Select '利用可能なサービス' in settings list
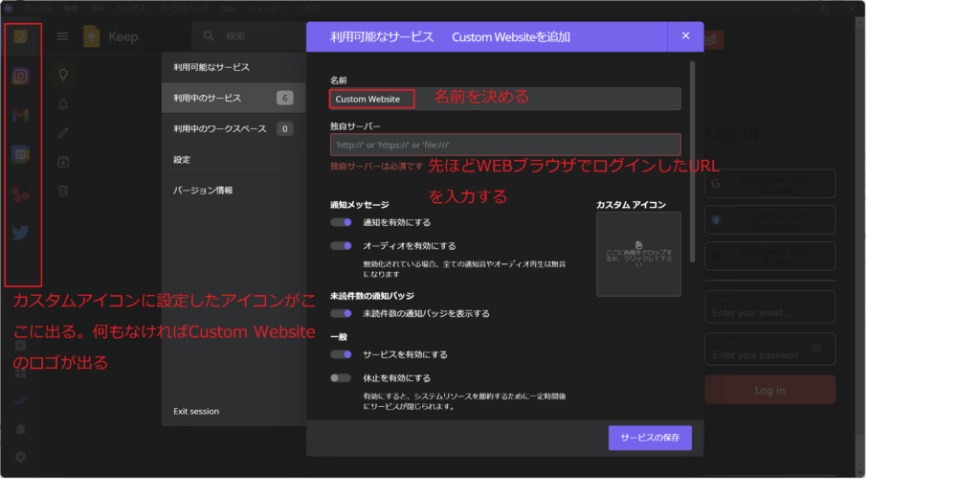Screen dimensions: 980x499 pyautogui.click(x=234, y=67)
